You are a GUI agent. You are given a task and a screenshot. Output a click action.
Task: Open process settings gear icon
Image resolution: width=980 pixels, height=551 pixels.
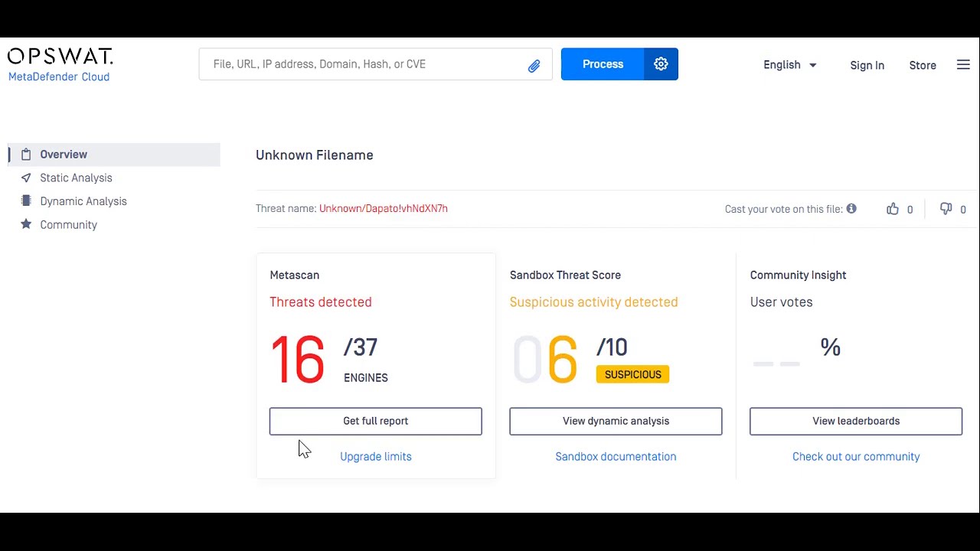pos(661,64)
